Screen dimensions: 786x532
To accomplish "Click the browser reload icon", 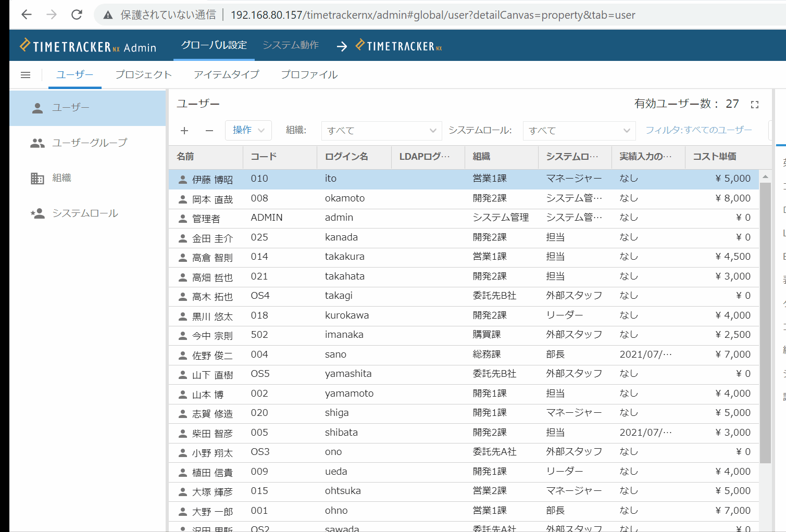I will 77,15.
